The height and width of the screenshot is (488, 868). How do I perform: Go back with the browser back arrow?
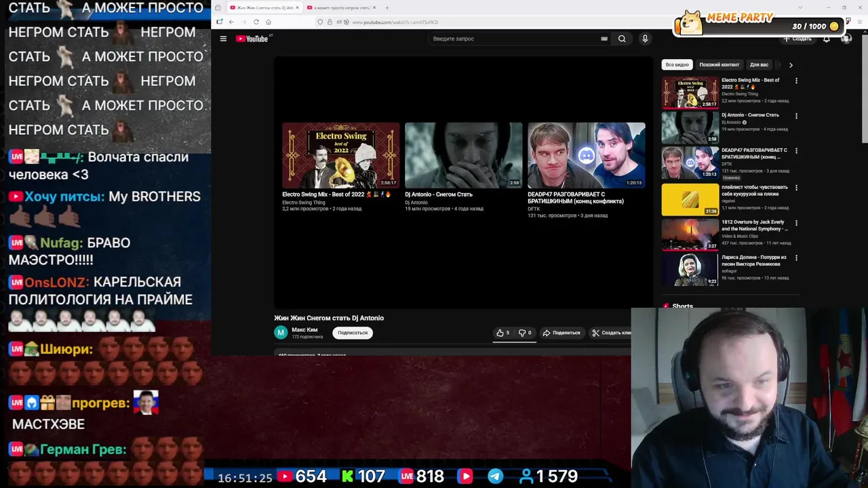coord(231,22)
